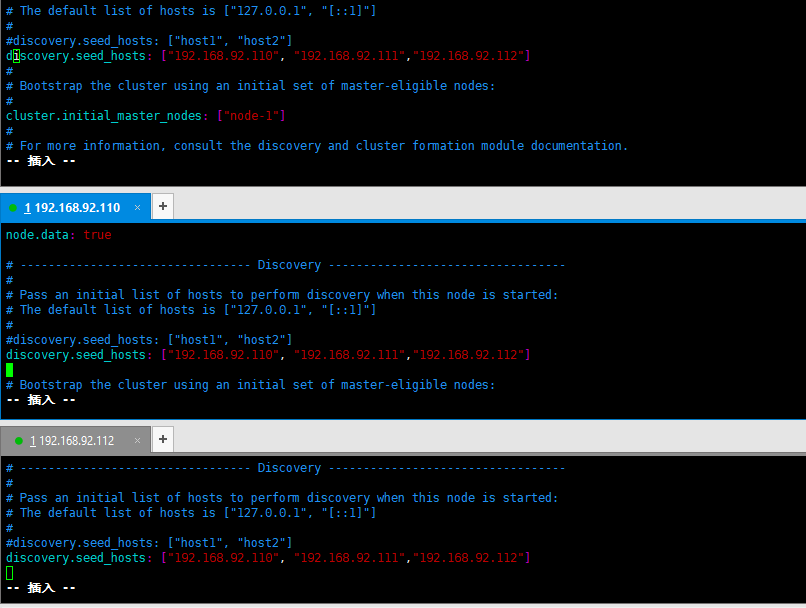Image resolution: width=806 pixels, height=608 pixels.
Task: Click commented #discovery.seed_hosts line in bottom pane
Action: coord(149,543)
